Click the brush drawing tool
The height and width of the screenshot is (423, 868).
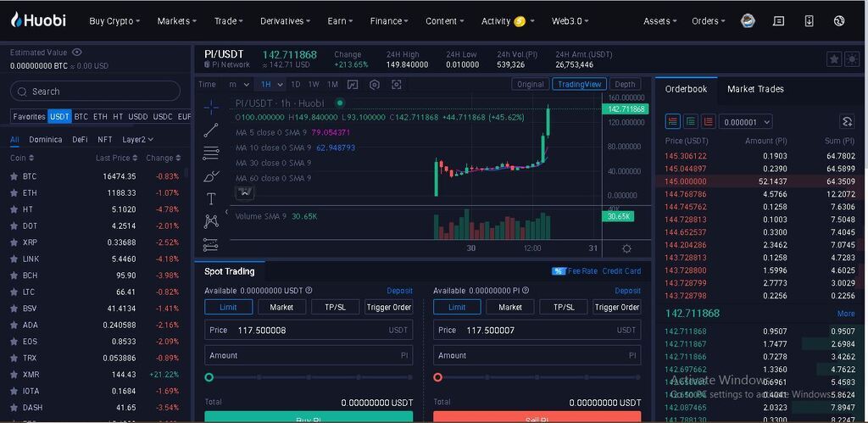[211, 175]
